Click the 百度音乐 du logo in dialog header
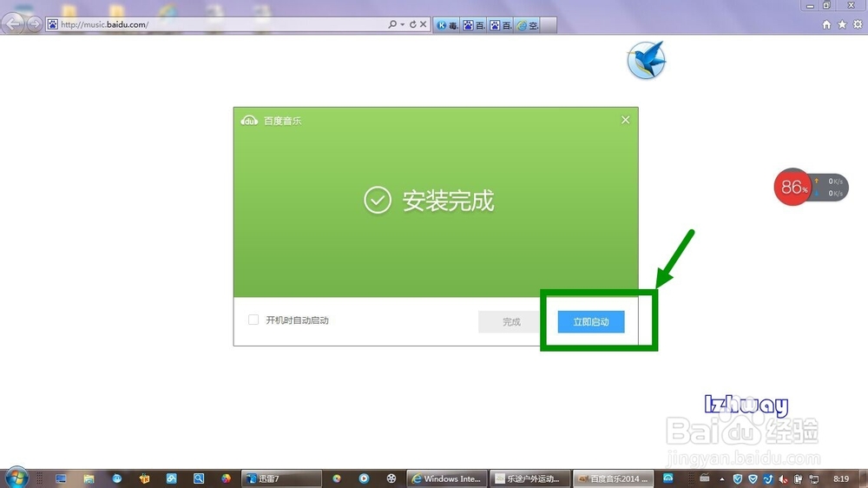The image size is (868, 488). pos(249,120)
